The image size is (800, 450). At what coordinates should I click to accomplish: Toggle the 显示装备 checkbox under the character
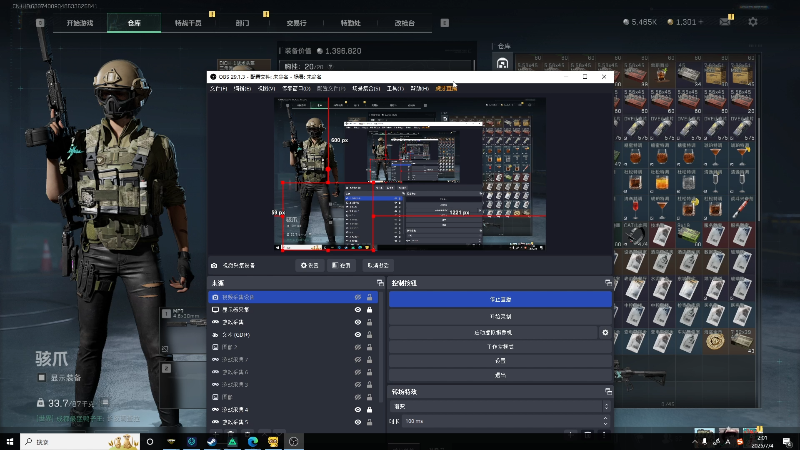click(x=41, y=378)
